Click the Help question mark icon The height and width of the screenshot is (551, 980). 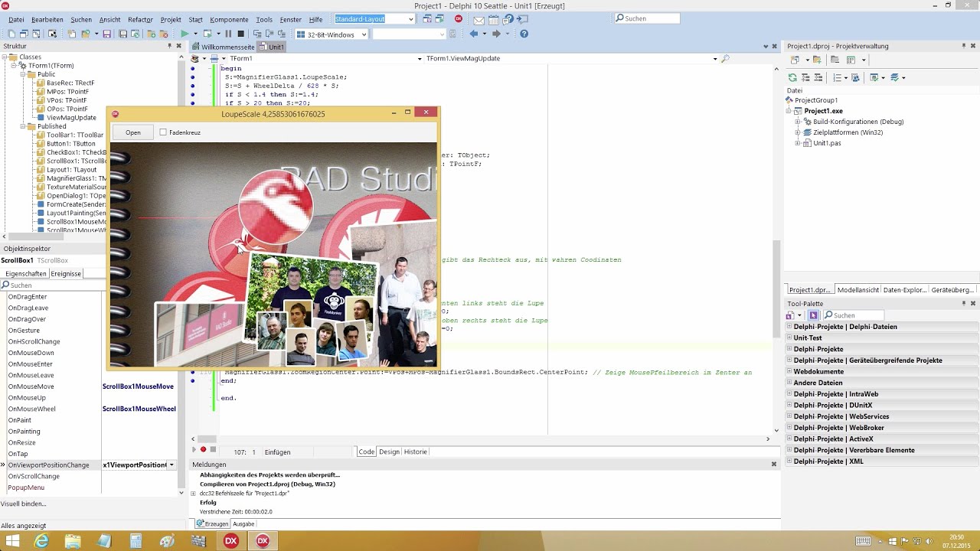(524, 34)
